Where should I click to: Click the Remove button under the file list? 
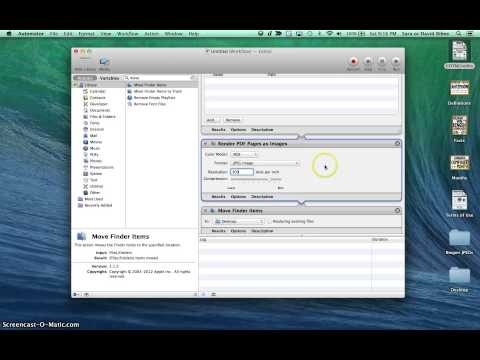click(233, 120)
